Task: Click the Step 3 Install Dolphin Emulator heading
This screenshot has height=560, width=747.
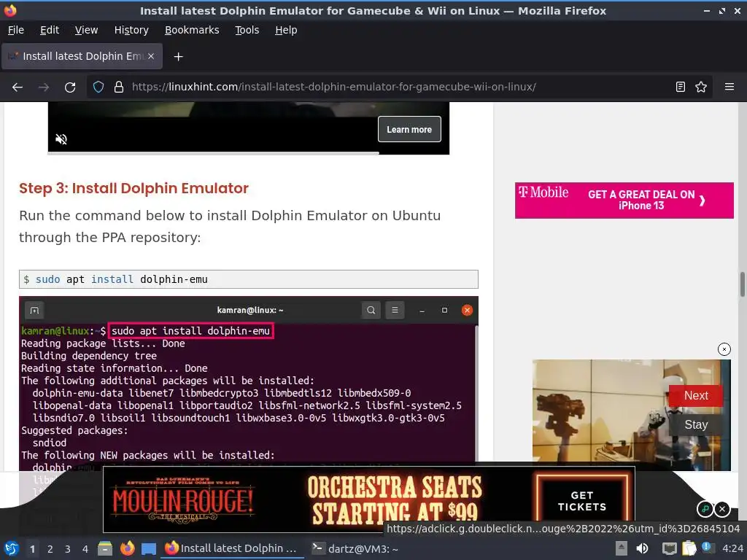Action: point(134,188)
